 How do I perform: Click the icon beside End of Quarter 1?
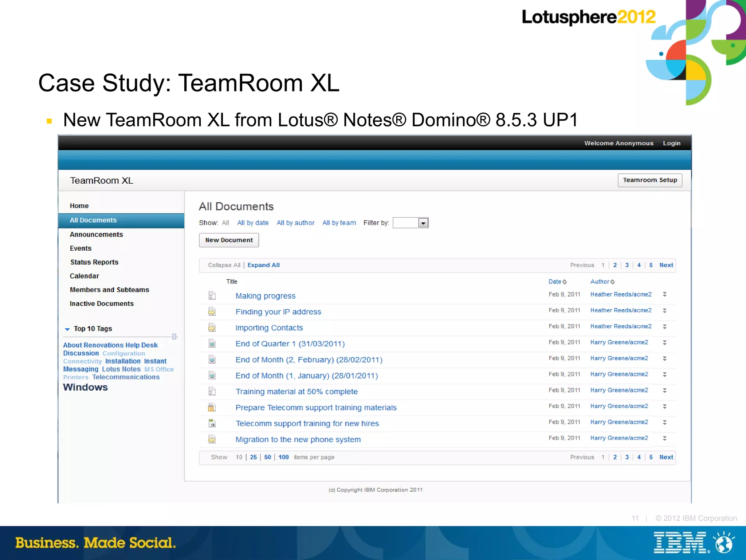tap(212, 344)
